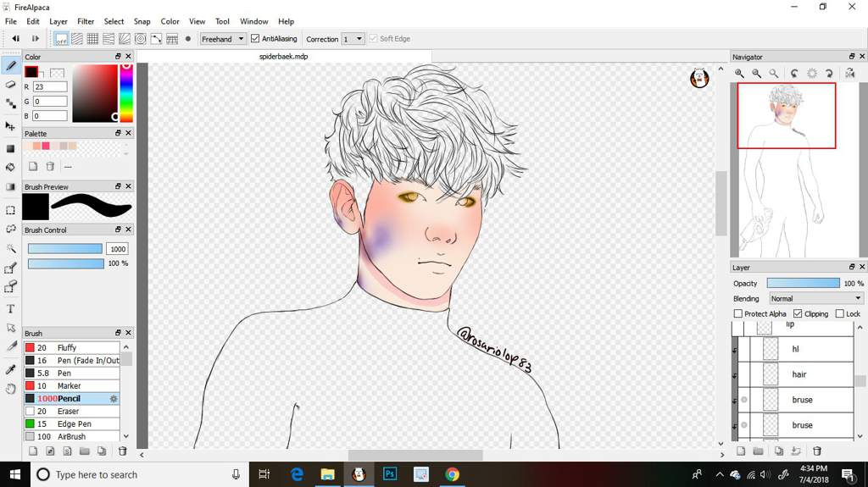Rotate canvas right in Navigator
Screen dimensions: 868x487
[829, 73]
